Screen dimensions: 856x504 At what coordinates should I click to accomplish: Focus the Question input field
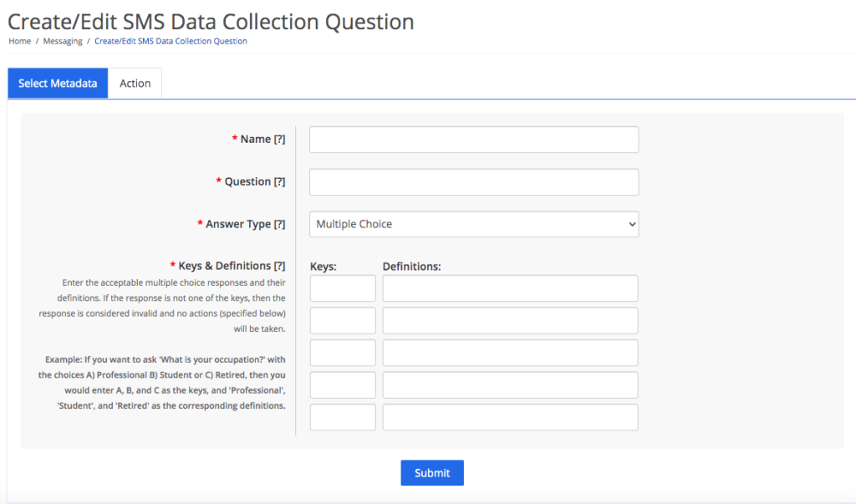(473, 181)
